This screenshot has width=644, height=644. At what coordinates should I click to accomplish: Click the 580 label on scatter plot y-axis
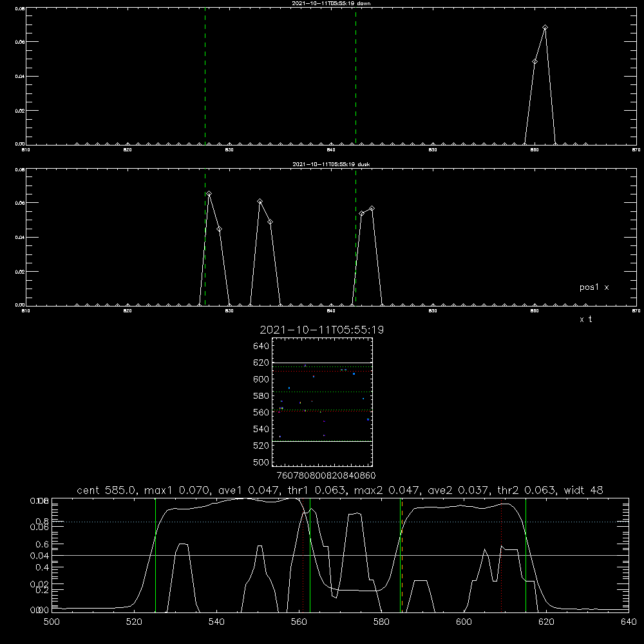coord(261,396)
